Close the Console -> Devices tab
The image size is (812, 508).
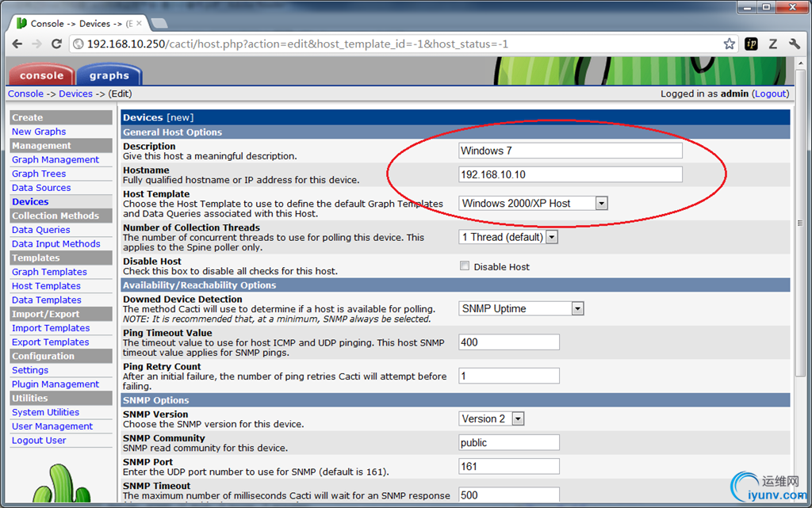click(139, 23)
